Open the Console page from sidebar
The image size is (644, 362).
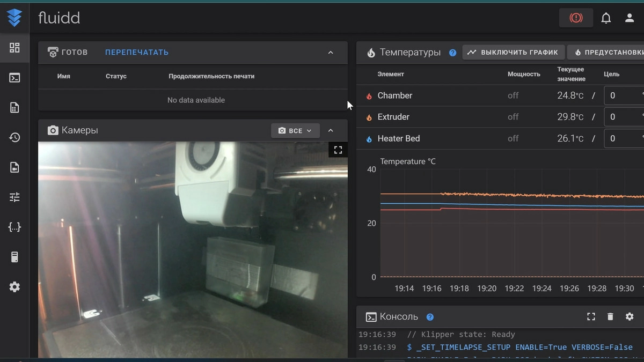tap(14, 77)
